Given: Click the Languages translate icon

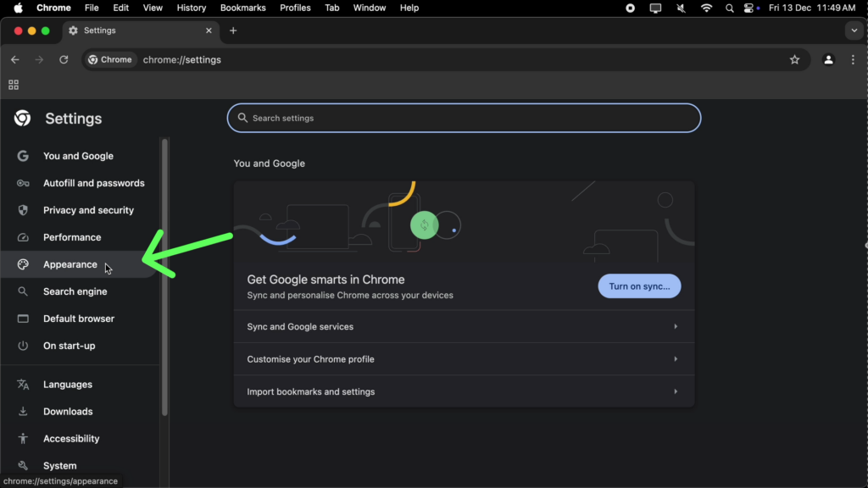Looking at the screenshot, I should (x=23, y=385).
